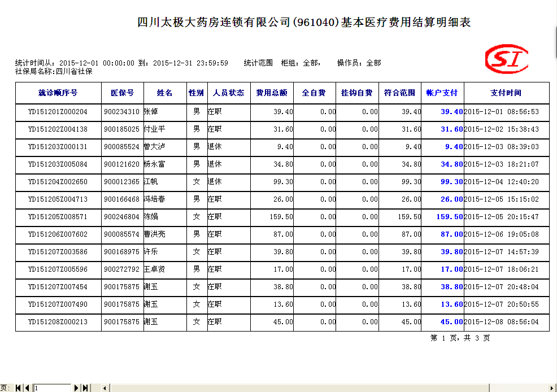Click insurance number 900246804
557x392 pixels.
[122, 217]
